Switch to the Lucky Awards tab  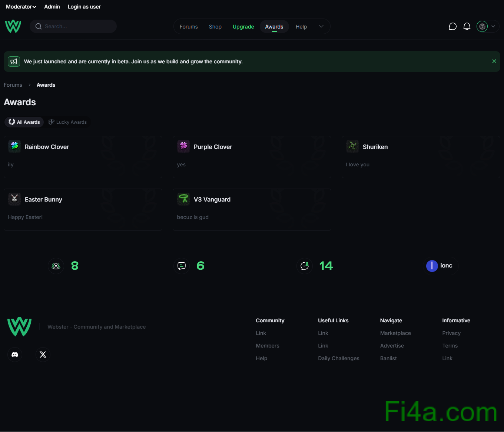(x=67, y=122)
